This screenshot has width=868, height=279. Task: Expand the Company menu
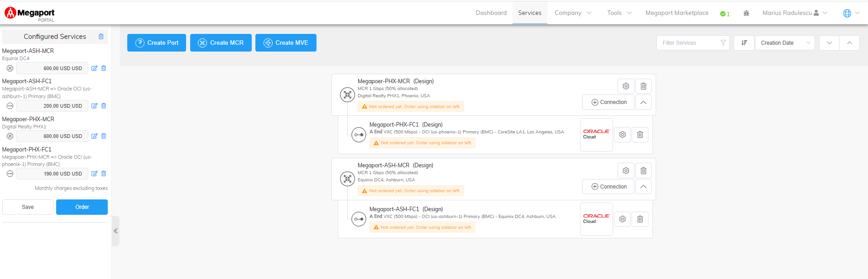[x=573, y=13]
